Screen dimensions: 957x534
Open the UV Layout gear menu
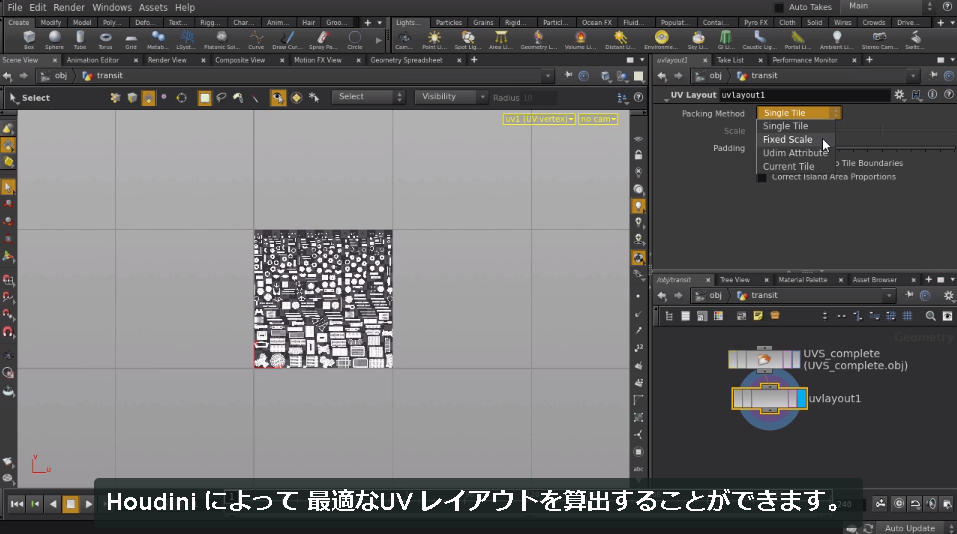899,95
